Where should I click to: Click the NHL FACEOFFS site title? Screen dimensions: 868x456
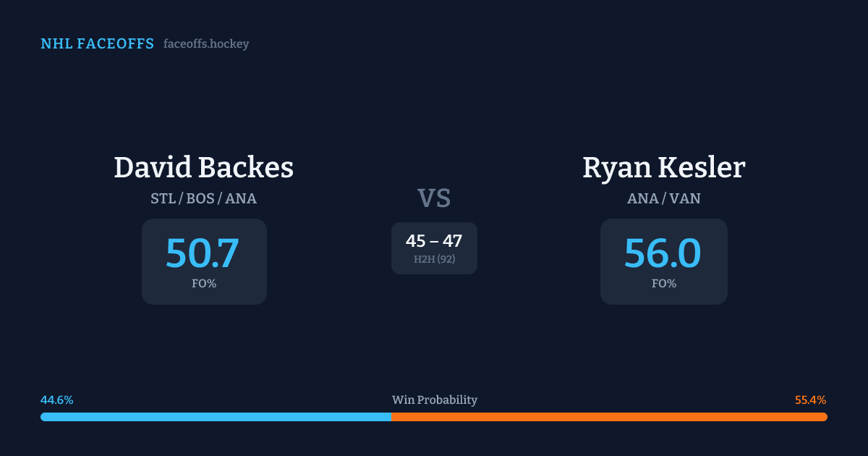(97, 44)
